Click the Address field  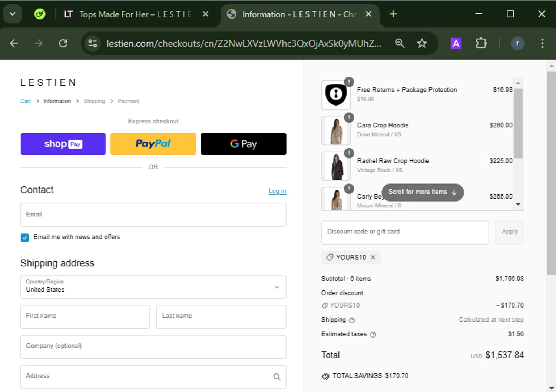pos(153,377)
